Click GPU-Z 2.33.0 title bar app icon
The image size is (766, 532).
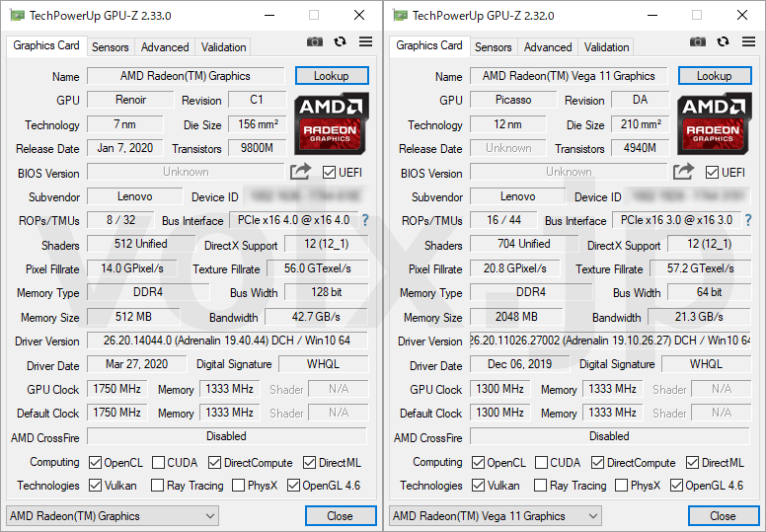[17, 16]
